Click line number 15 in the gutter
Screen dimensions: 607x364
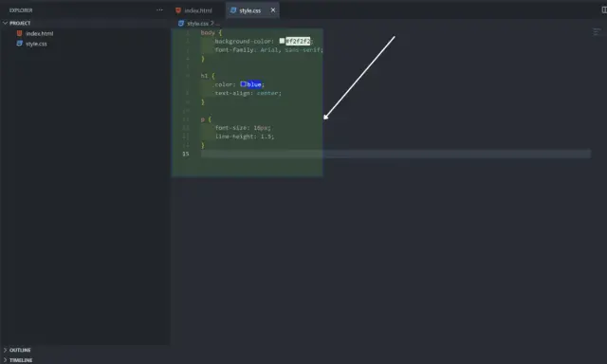186,154
